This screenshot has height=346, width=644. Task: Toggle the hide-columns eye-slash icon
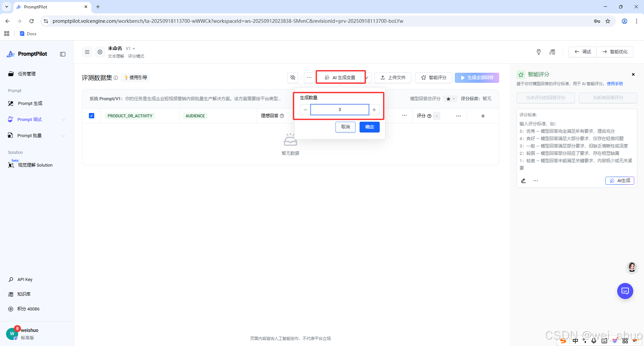tap(293, 77)
